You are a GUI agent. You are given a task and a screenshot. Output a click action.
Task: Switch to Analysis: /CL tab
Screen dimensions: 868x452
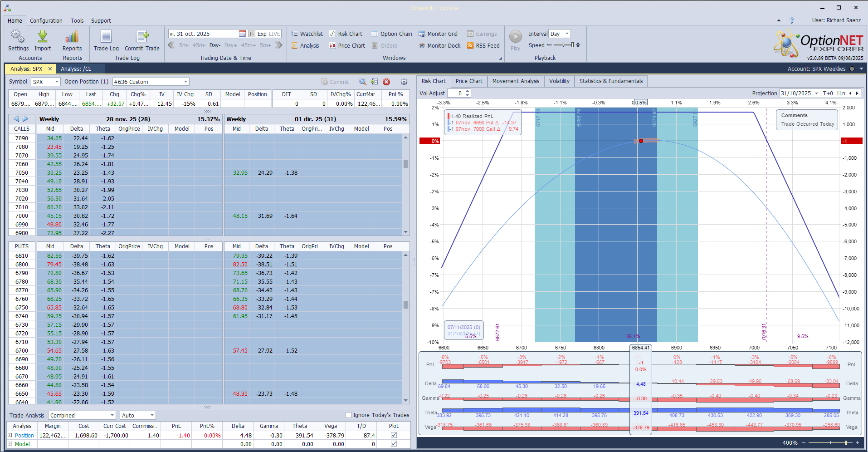[x=76, y=69]
